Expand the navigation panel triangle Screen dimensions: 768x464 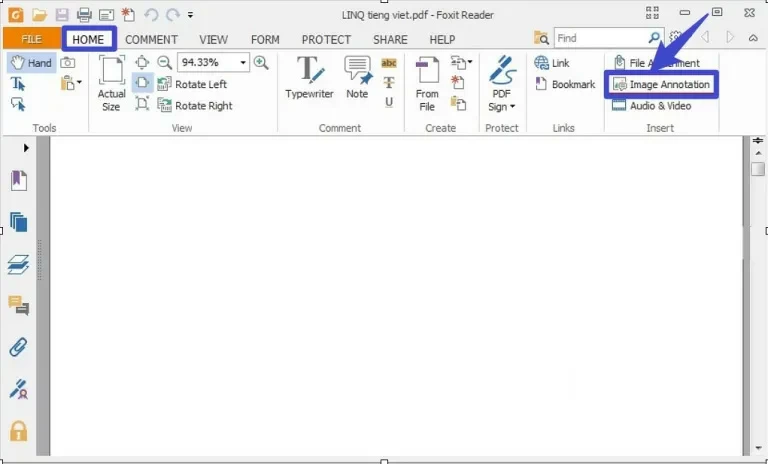[26, 147]
